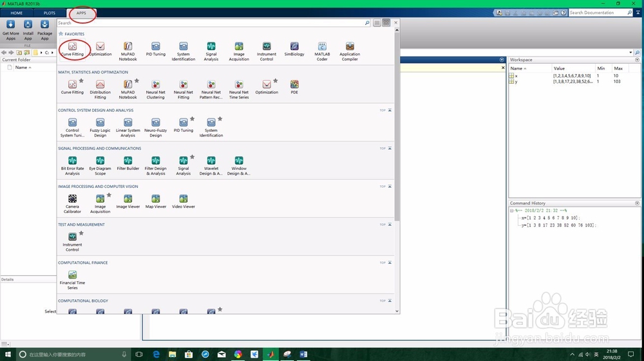Open Eye Diagram Scope app
Viewport: 644px width, 361px height.
100,166
